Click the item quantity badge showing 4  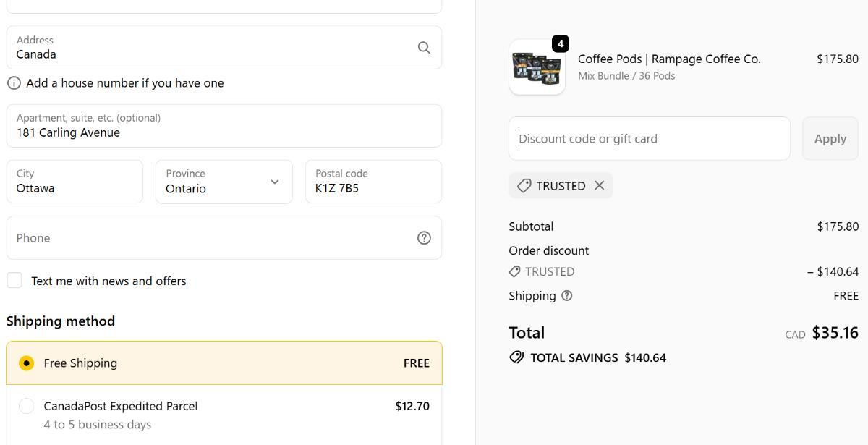pos(560,43)
